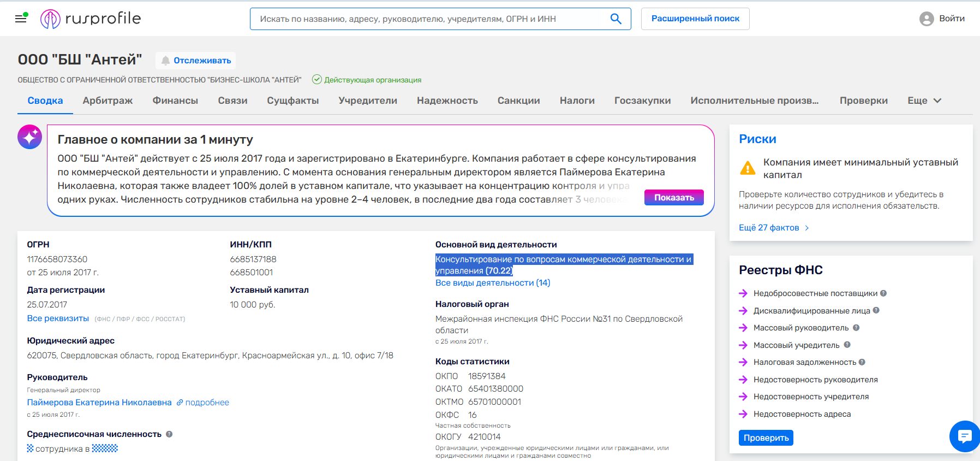Viewport: 980px width, 461px height.
Task: Click arrow icon before Недостоверность учредителя
Action: point(743,397)
